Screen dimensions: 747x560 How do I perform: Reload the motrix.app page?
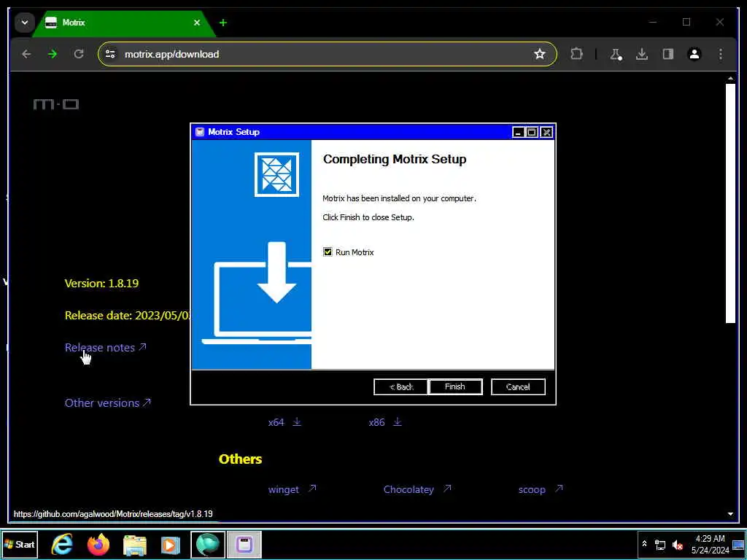point(79,54)
